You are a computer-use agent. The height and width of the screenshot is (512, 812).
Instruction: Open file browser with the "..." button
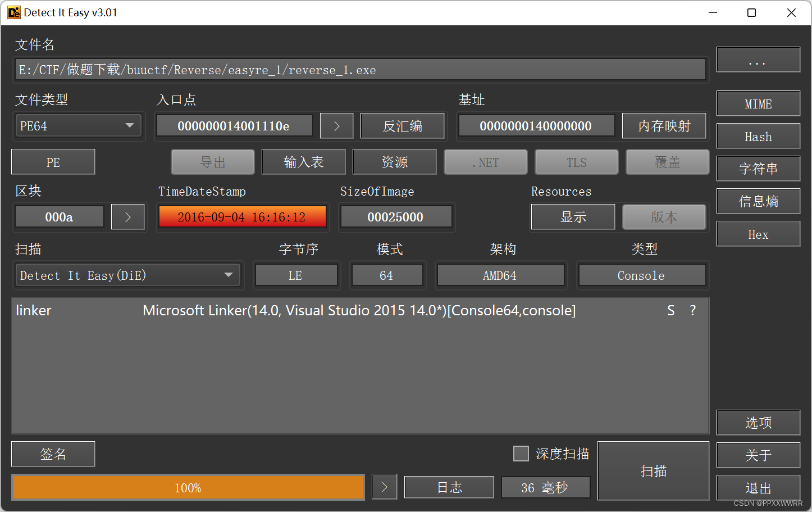pyautogui.click(x=758, y=60)
